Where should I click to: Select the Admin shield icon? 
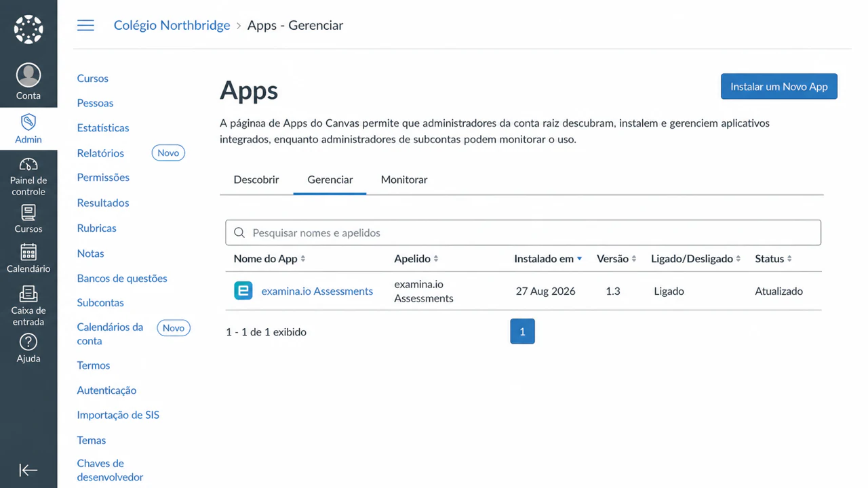pyautogui.click(x=28, y=122)
